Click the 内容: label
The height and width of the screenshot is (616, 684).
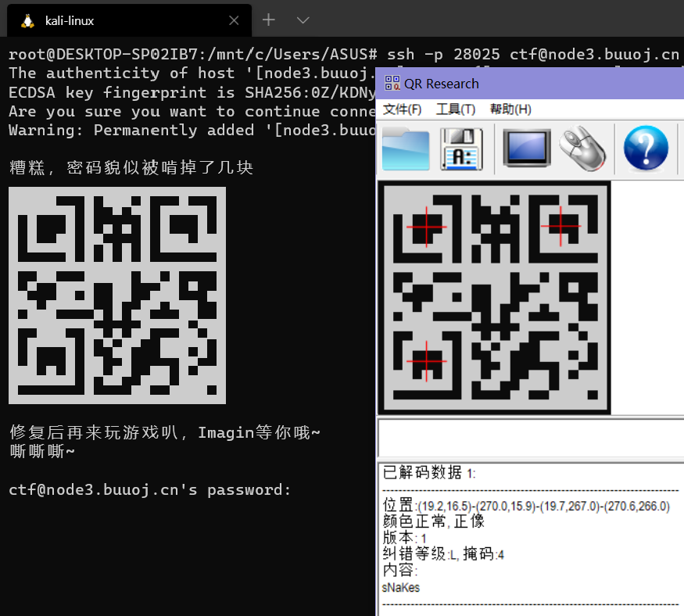[x=400, y=570]
